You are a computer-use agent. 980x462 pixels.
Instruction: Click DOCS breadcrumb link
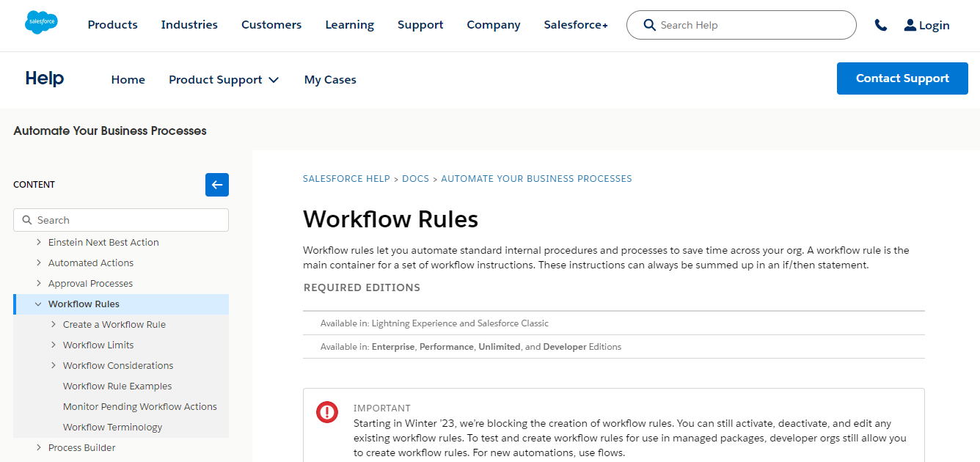[415, 178]
